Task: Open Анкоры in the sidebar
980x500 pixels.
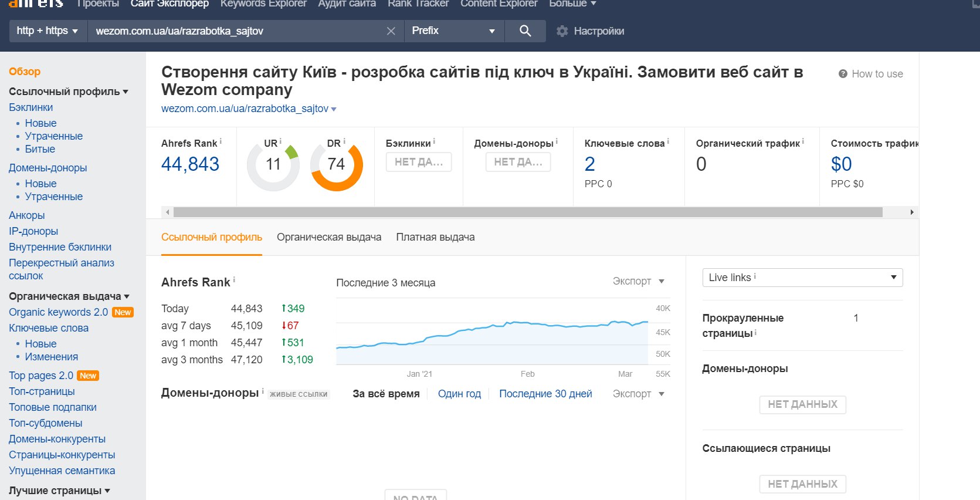Action: 26,215
